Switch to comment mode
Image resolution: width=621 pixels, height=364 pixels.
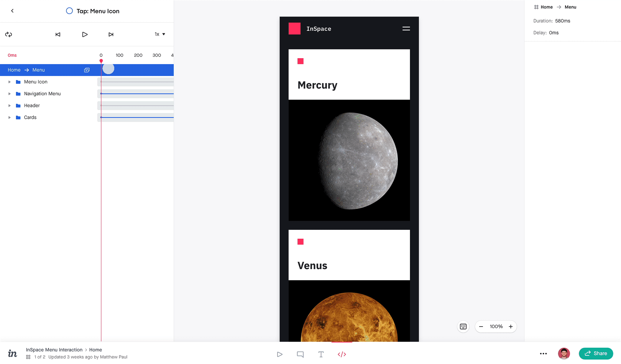(x=300, y=354)
